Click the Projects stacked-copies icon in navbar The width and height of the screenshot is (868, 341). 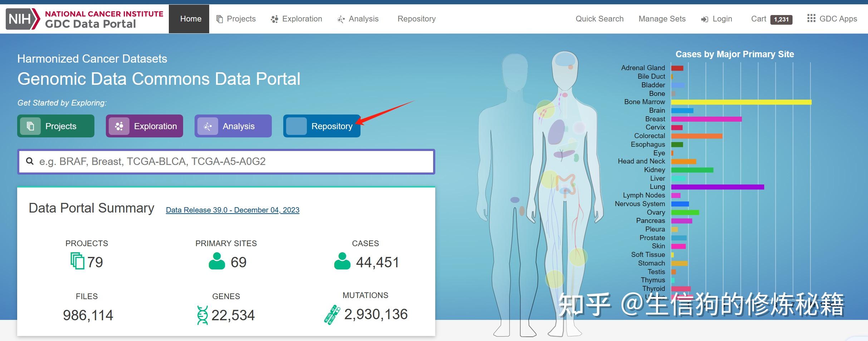point(219,19)
